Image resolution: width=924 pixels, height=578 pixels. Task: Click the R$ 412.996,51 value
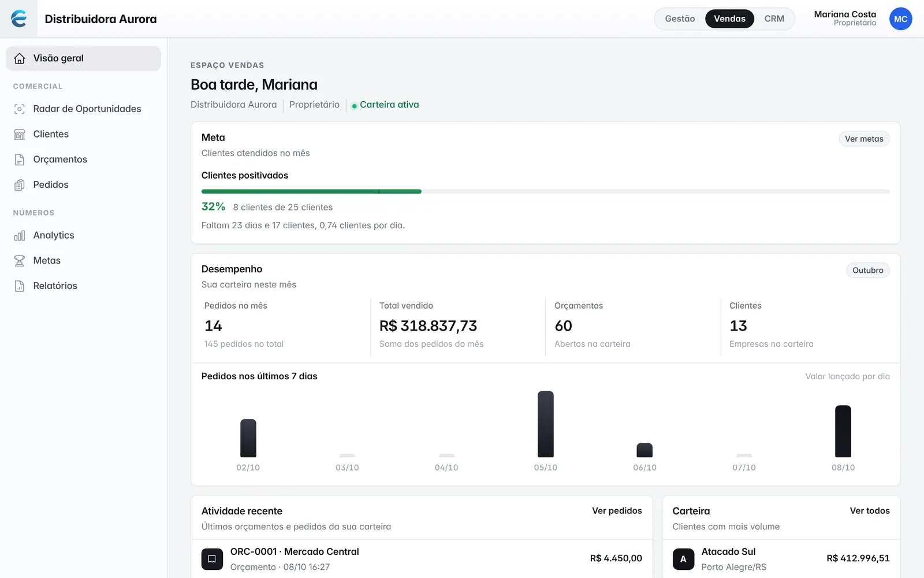tap(858, 558)
